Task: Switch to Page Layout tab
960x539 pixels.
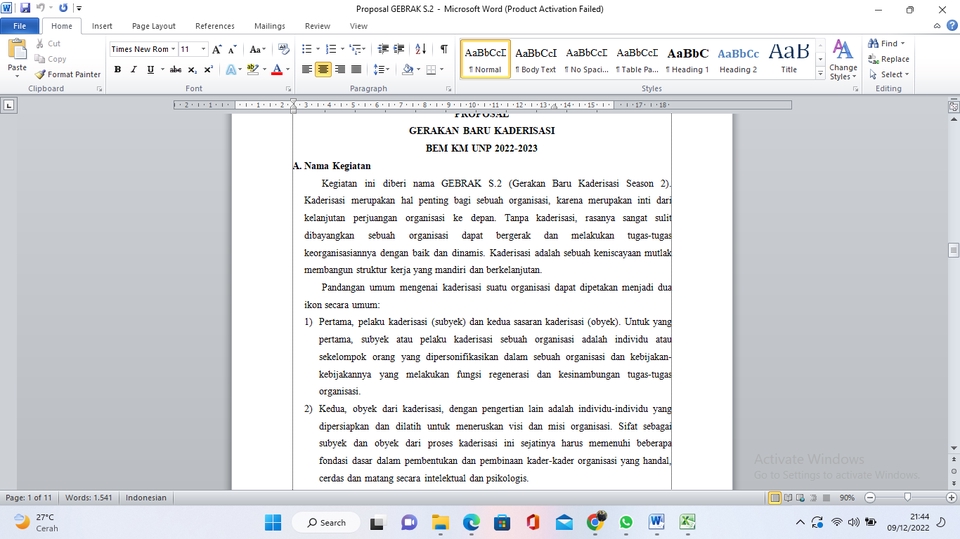Action: 154,26
